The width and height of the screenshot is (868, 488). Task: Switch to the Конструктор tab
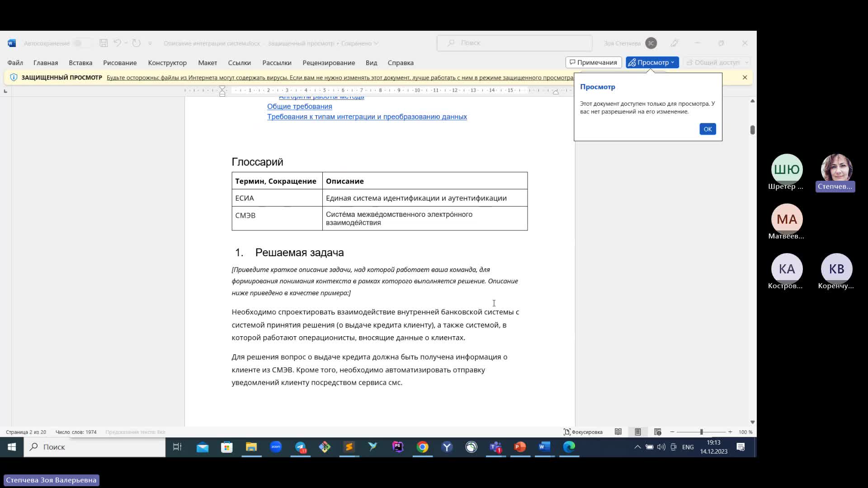point(167,63)
